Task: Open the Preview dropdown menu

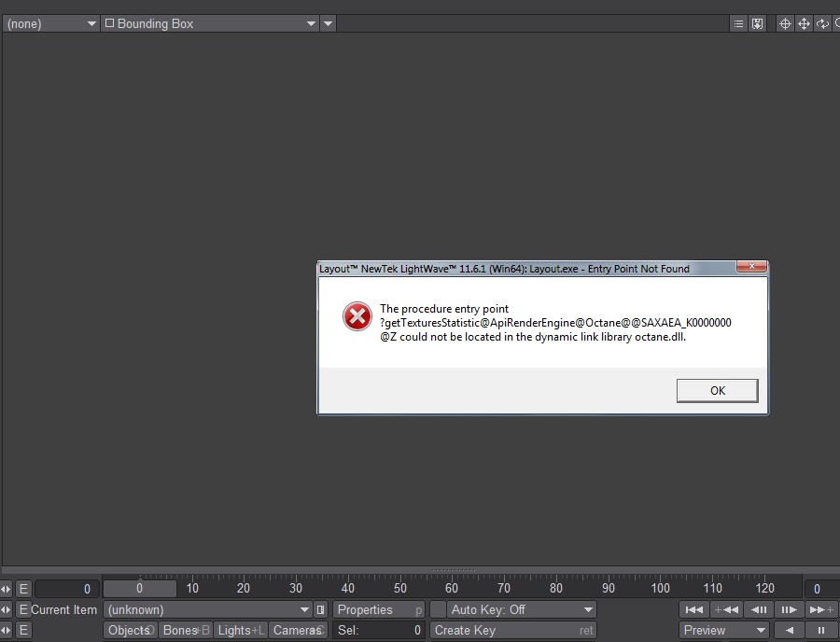Action: (724, 630)
